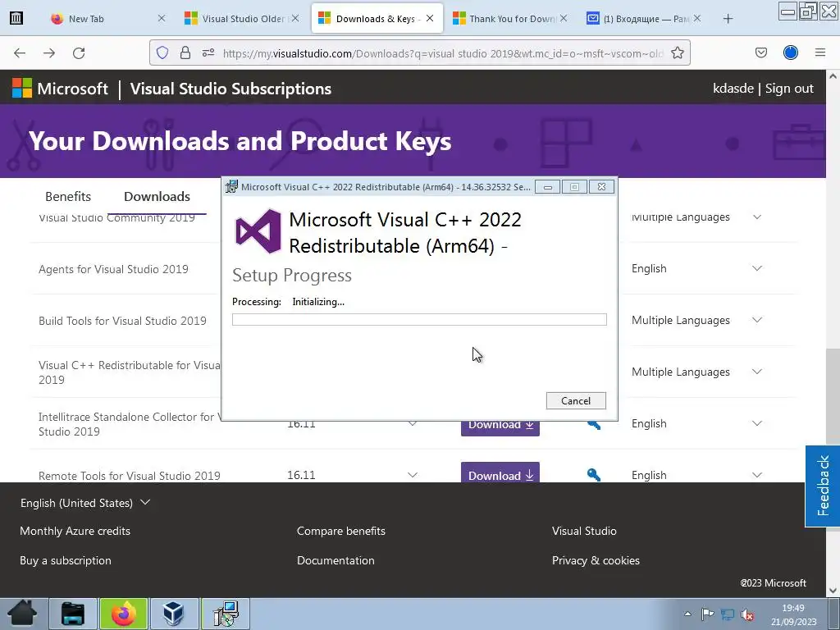This screenshot has width=840, height=630.
Task: Show site security padlock info
Action: click(185, 52)
